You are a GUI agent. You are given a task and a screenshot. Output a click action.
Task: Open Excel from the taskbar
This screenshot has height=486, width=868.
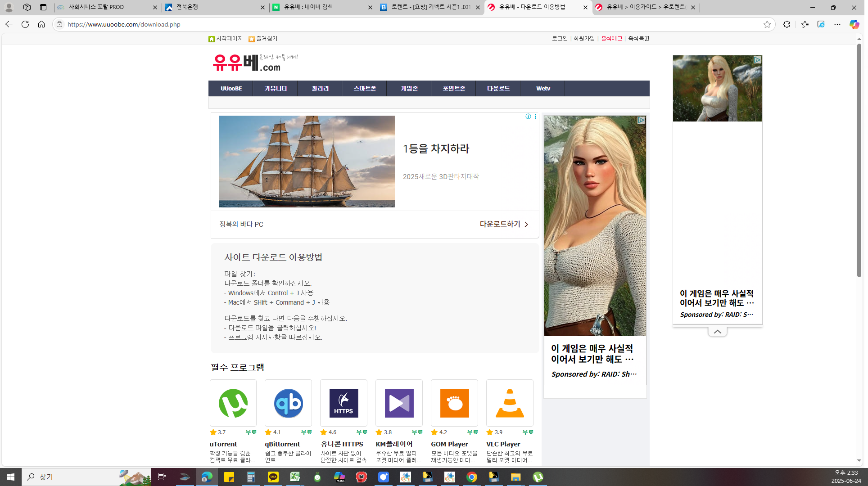click(295, 477)
